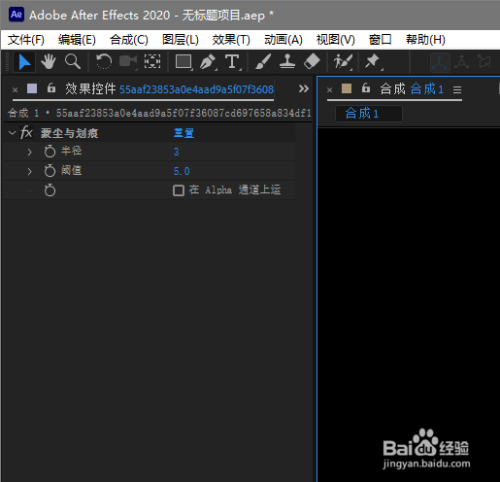Expand the 阈值 property
This screenshot has width=500, height=482.
(30, 171)
